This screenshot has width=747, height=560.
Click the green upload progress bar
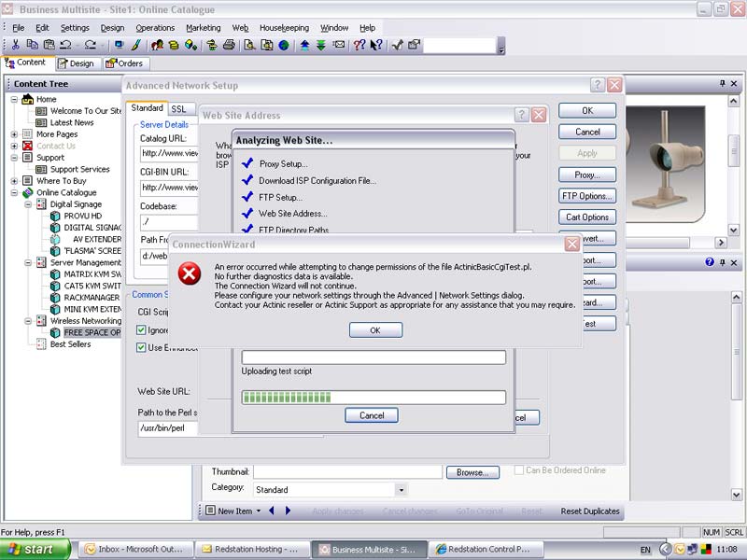click(x=373, y=397)
